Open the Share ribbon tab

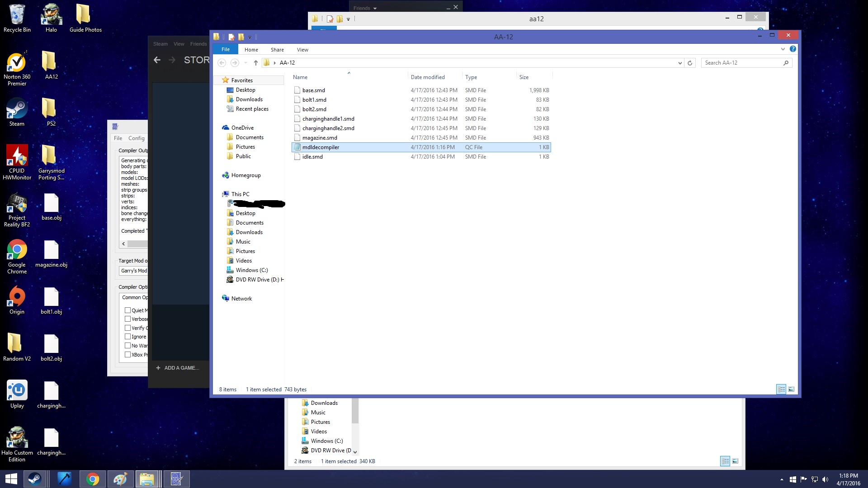coord(277,50)
